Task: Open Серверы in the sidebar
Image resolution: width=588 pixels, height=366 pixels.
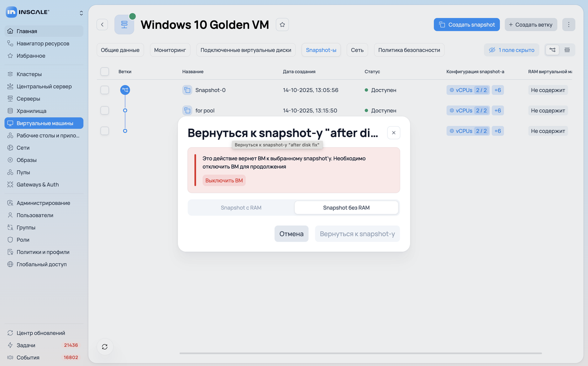Action: pyautogui.click(x=44, y=99)
